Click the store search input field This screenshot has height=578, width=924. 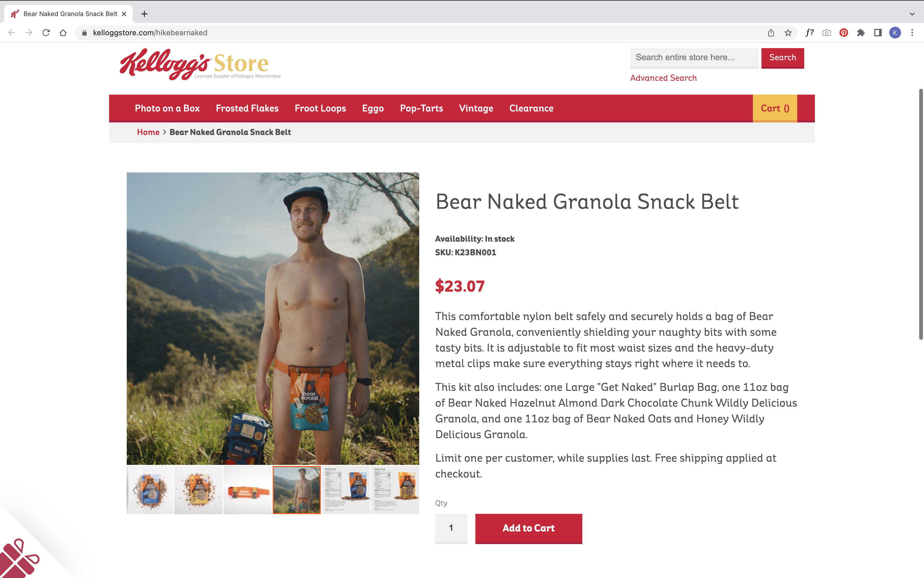[694, 58]
